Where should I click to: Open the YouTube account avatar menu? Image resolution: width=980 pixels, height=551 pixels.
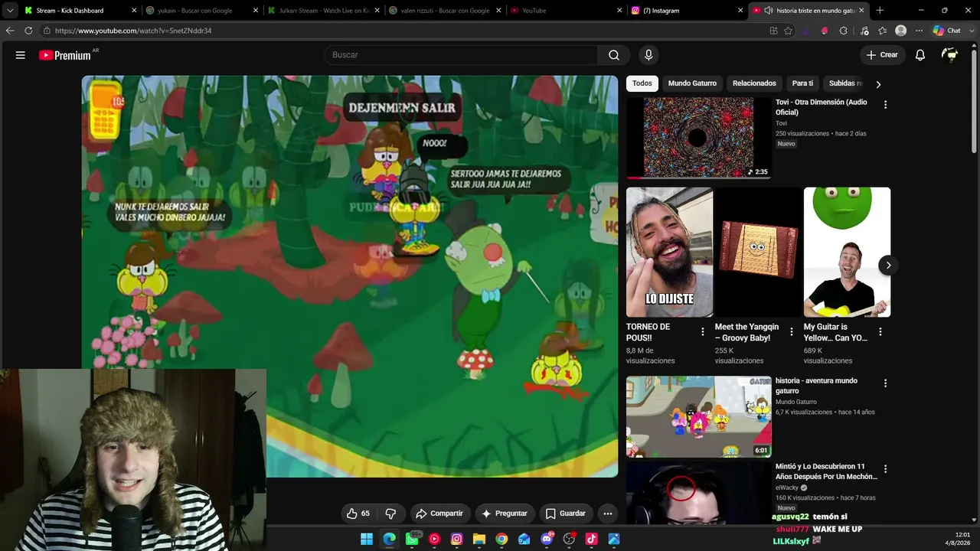[x=950, y=55]
